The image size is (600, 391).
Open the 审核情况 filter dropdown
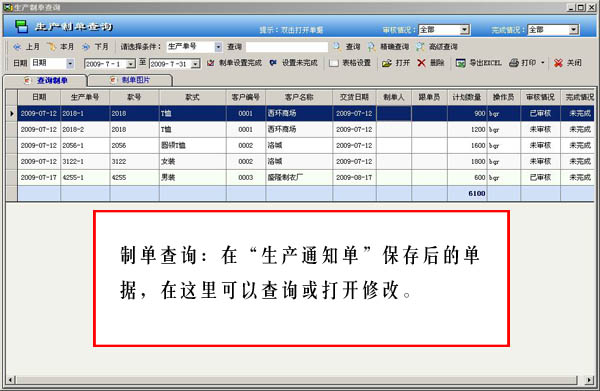pos(464,29)
